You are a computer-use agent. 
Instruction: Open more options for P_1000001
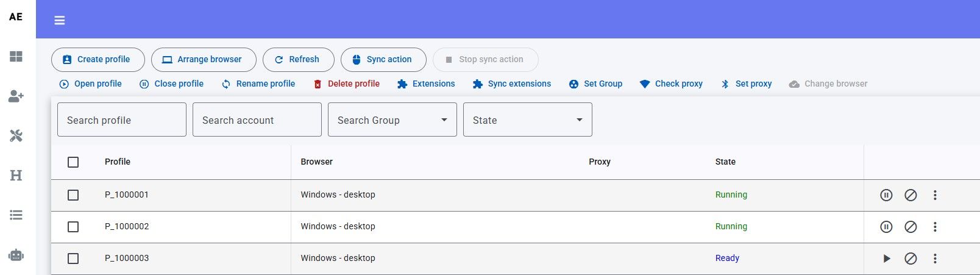click(935, 195)
